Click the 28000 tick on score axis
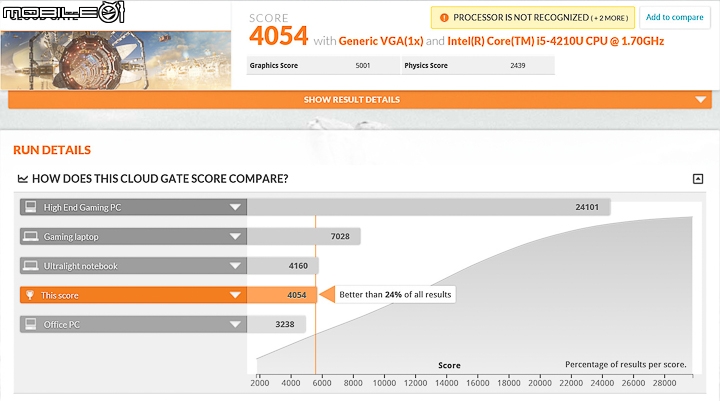Viewport: 720px width, 401px height. [664, 383]
